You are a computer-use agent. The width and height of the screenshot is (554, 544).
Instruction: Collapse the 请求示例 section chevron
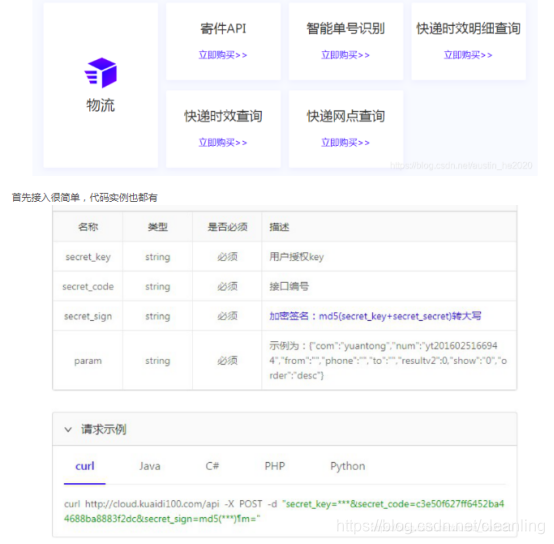(x=68, y=430)
